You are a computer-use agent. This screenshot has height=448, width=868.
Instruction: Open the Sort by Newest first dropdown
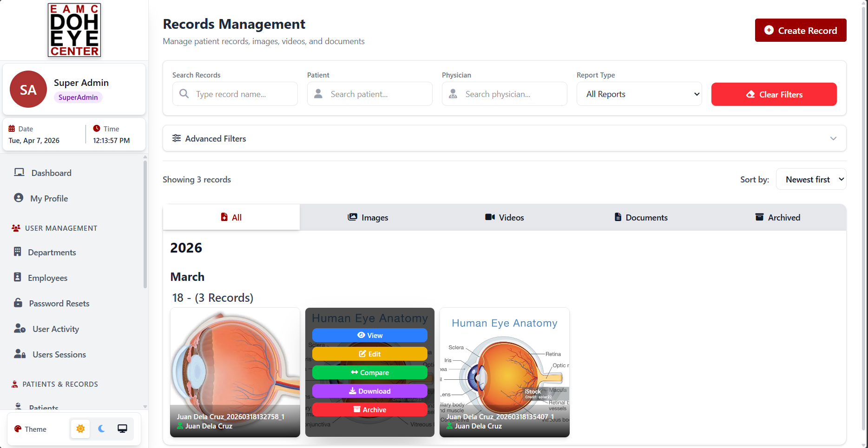(x=811, y=179)
